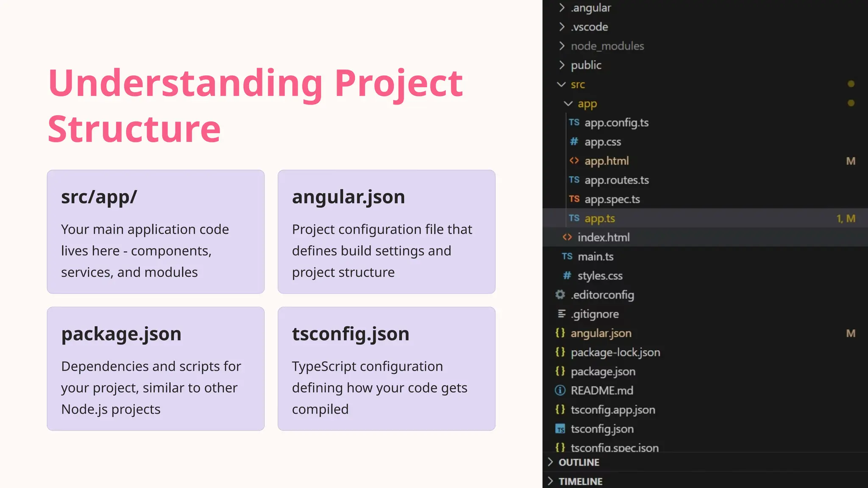Click the blue TS icon beside tsconfig.json

click(560, 429)
